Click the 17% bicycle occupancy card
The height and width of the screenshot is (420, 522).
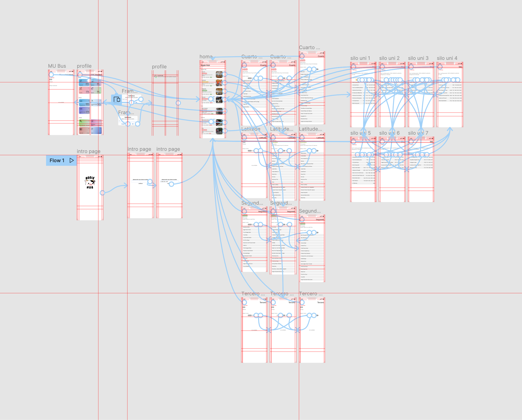pos(84,90)
